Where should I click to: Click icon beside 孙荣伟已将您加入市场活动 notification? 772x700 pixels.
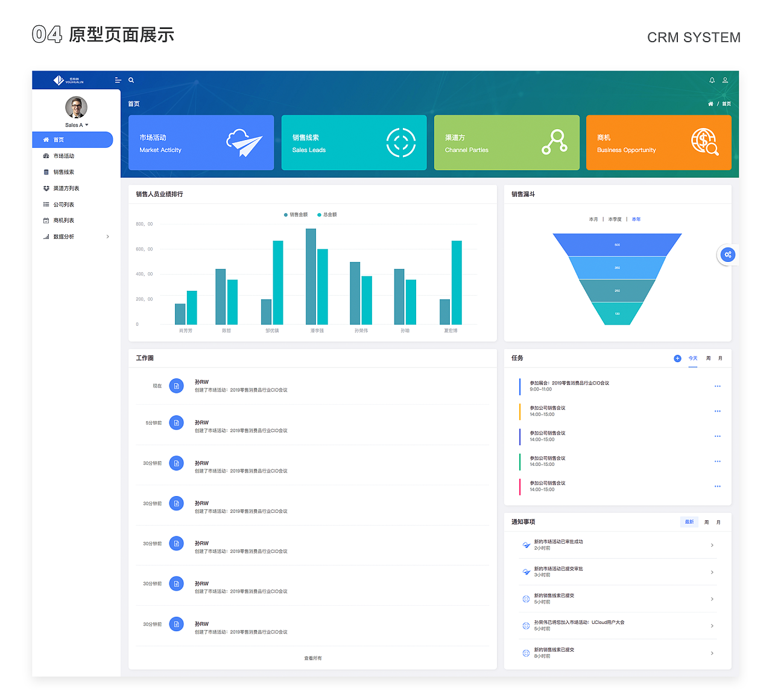(526, 626)
